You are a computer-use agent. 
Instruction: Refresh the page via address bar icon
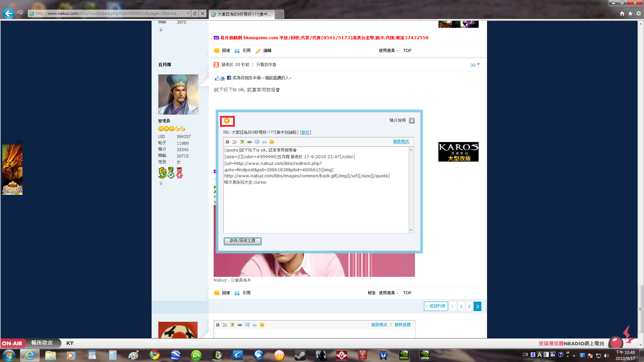(195, 13)
